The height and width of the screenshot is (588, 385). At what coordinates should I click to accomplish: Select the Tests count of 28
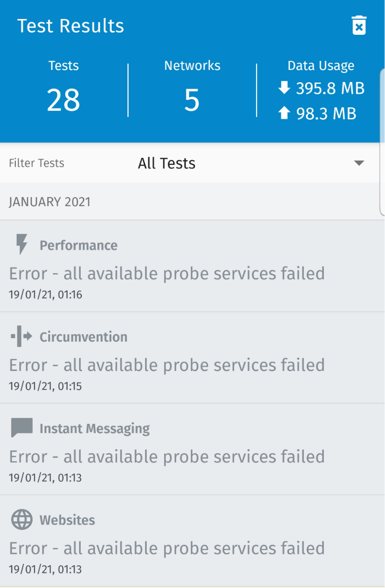(x=63, y=100)
